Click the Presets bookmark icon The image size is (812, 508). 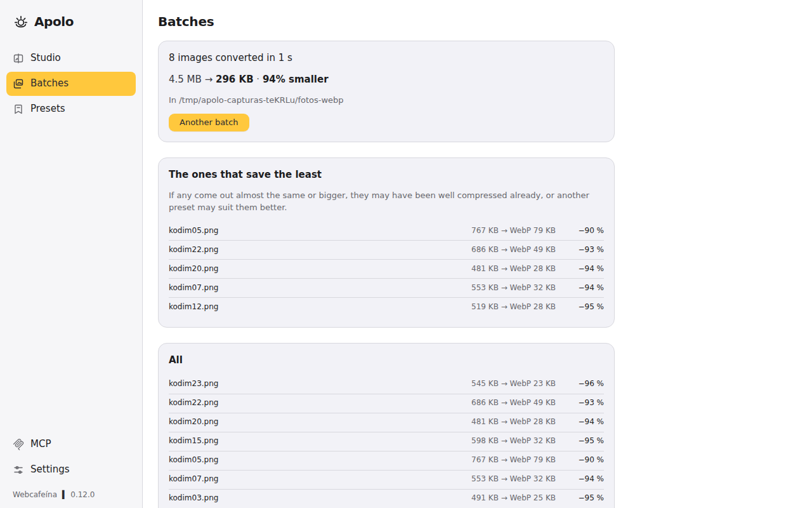[x=18, y=109]
